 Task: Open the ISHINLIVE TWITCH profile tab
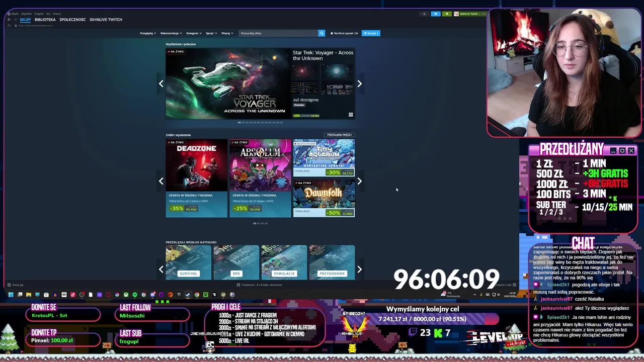[106, 20]
